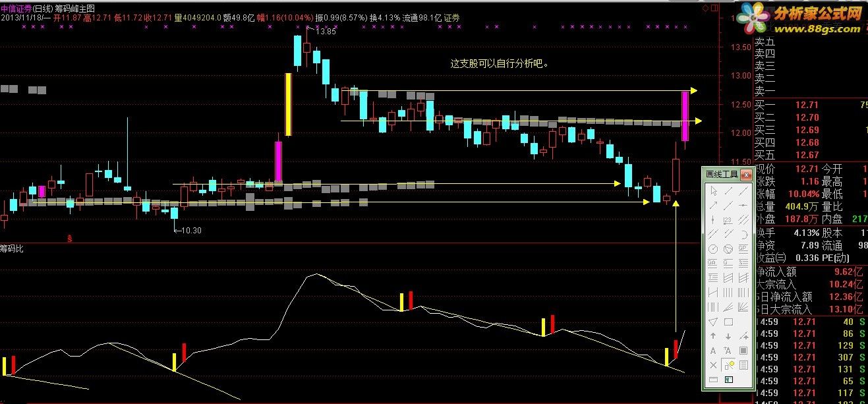The height and width of the screenshot is (404, 868).
Task: Click the 净资 7.89 value
Action: [x=810, y=245]
